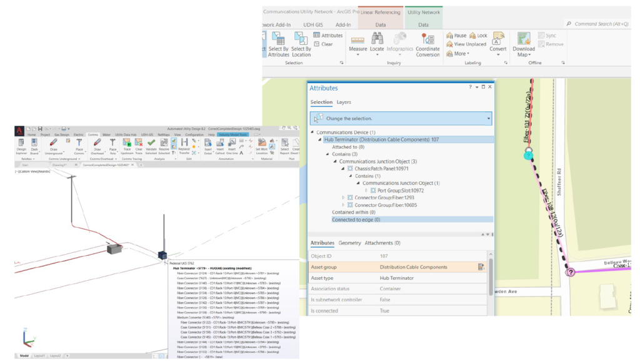Open the Coordinate Conversion tool

[427, 44]
